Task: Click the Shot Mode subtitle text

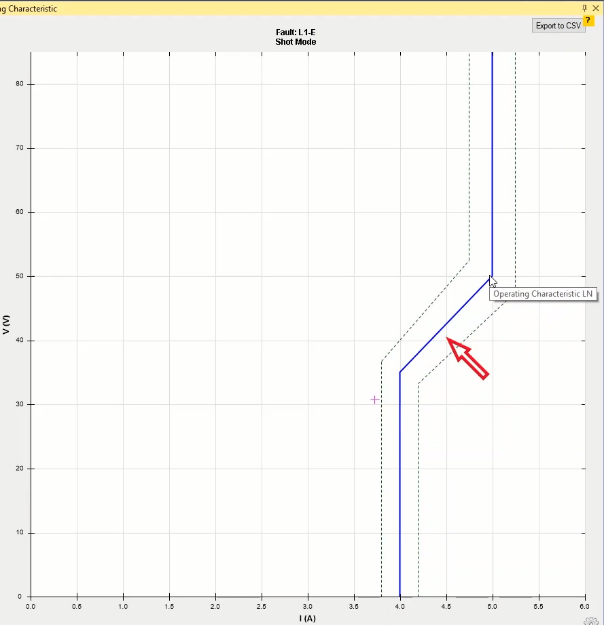Action: click(295, 43)
